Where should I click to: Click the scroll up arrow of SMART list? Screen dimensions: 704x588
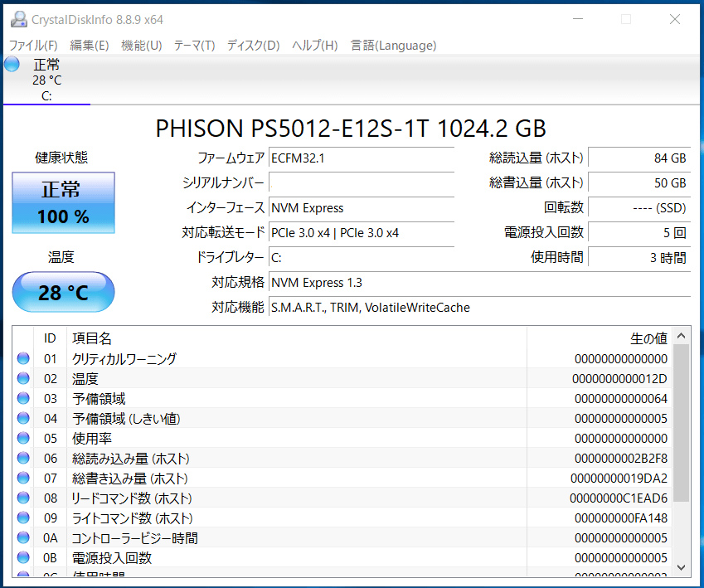click(681, 336)
